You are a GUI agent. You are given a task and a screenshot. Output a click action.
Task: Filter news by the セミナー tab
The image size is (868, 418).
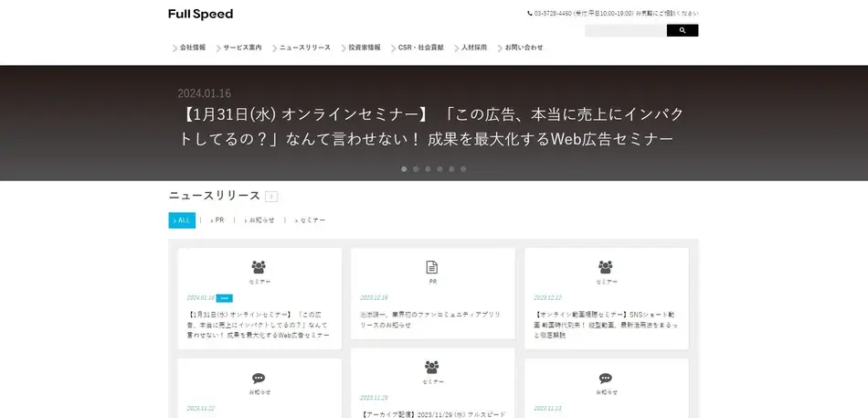point(312,220)
